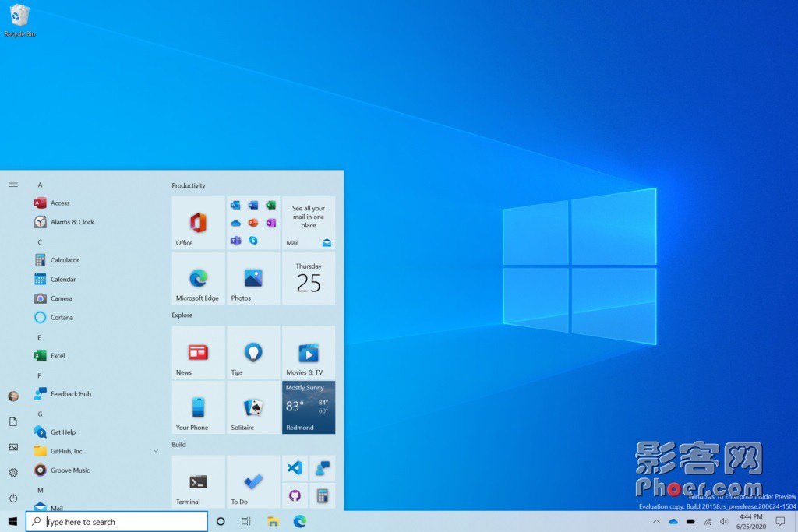Click the letter C section header

coord(40,242)
